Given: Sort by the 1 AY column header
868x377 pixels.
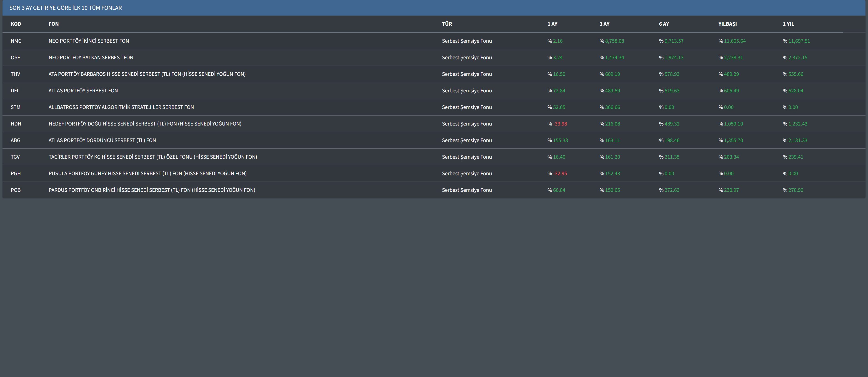Looking at the screenshot, I should point(552,24).
